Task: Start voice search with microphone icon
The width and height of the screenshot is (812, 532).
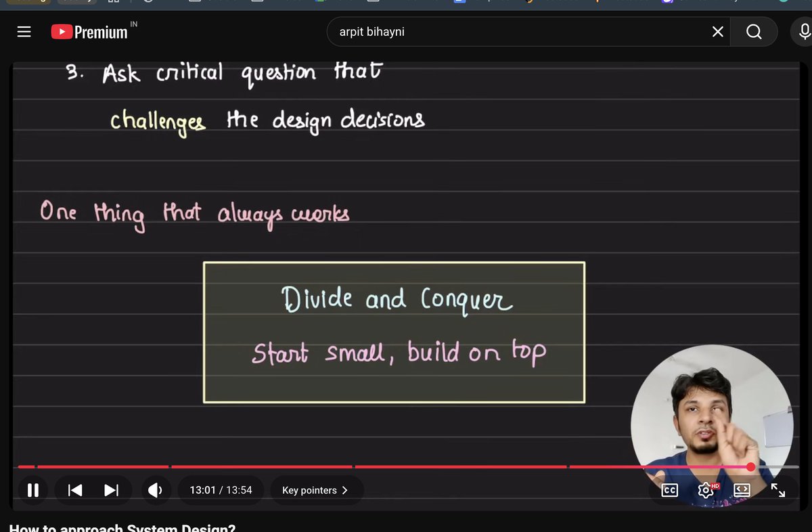Action: [x=803, y=32]
